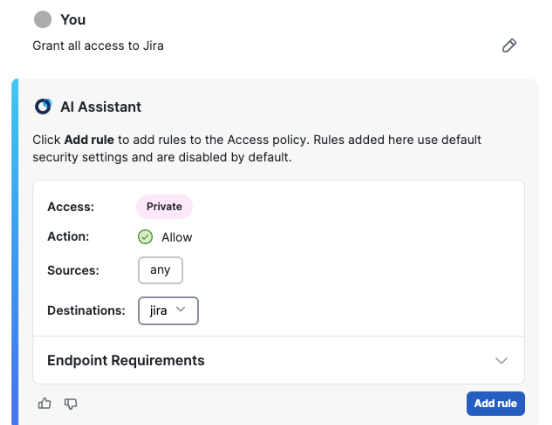Click the Sources label
Image resolution: width=552 pixels, height=425 pixels.
[x=73, y=270]
